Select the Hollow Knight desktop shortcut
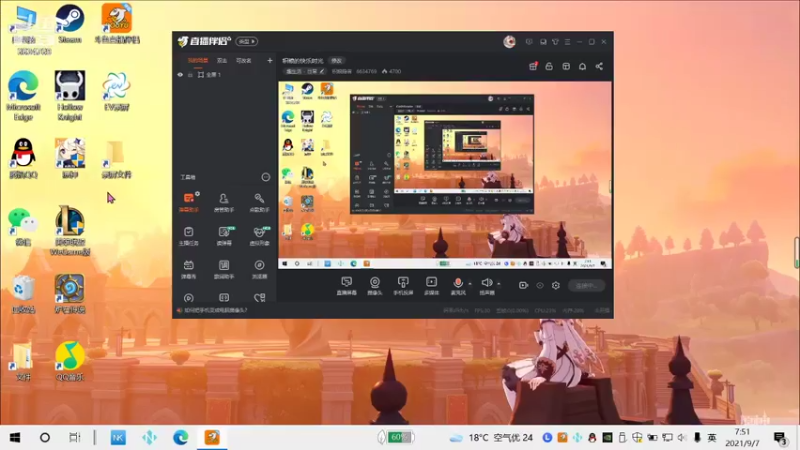The image size is (800, 450). 70,96
